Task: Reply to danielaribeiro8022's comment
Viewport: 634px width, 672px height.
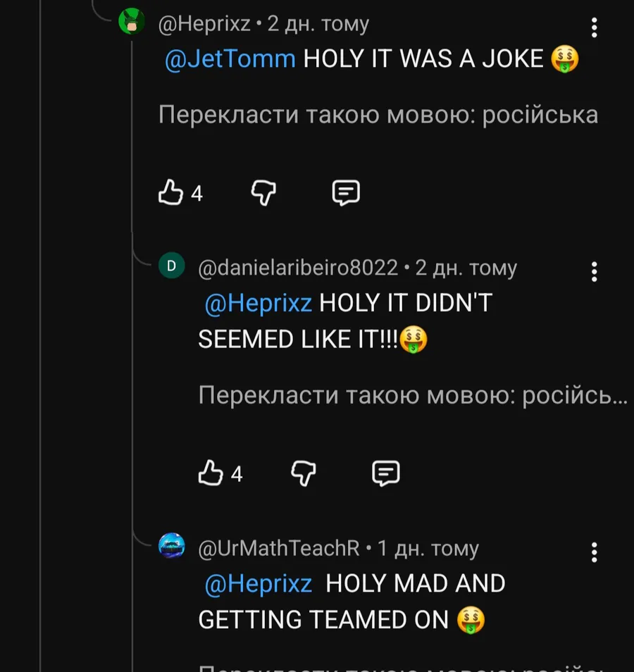Action: pos(385,473)
